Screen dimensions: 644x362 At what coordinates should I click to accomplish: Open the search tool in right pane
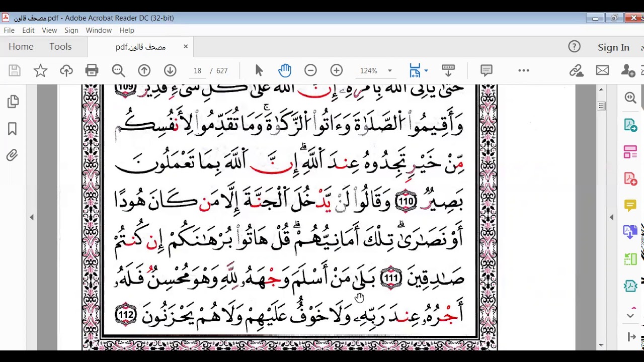pos(630,98)
